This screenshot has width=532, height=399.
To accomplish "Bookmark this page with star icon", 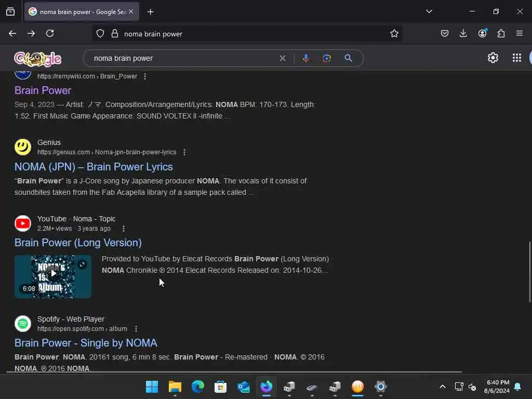I will coord(394,34).
